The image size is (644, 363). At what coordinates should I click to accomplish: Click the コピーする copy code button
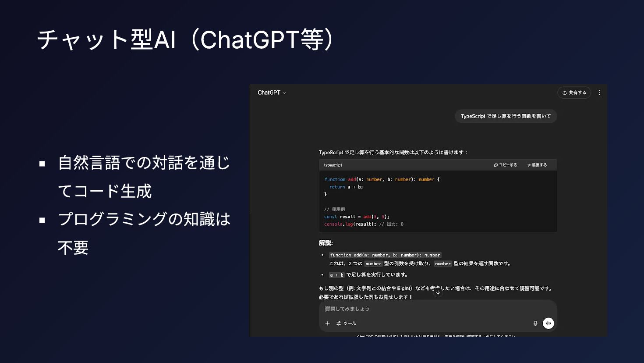[505, 165]
